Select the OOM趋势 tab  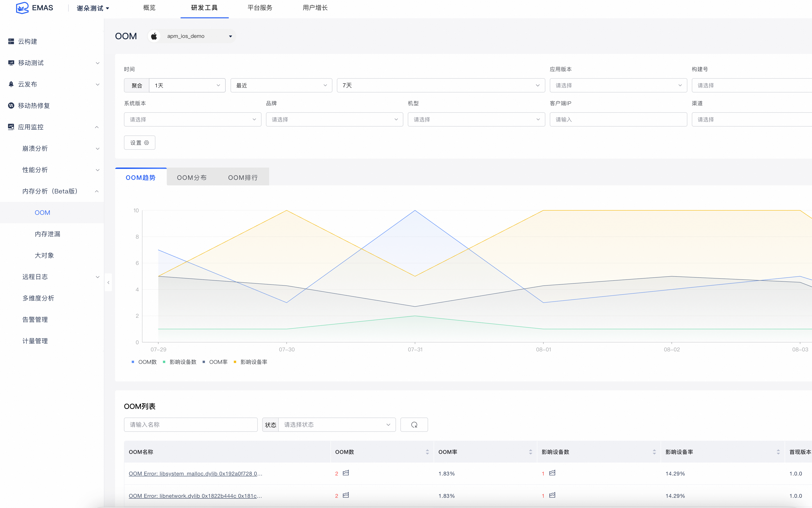[140, 177]
